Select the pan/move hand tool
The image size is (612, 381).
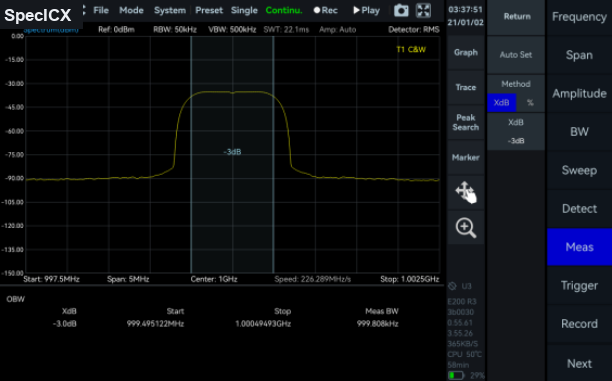pyautogui.click(x=466, y=192)
